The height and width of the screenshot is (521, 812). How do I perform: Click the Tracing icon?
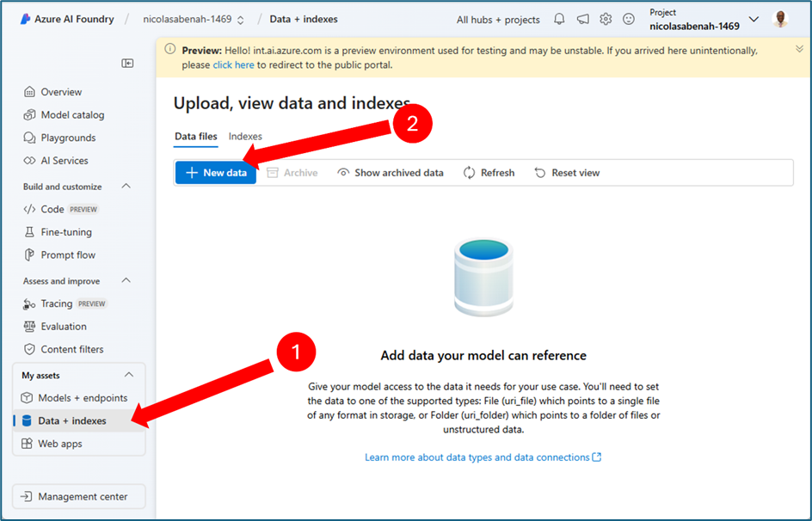coord(29,303)
